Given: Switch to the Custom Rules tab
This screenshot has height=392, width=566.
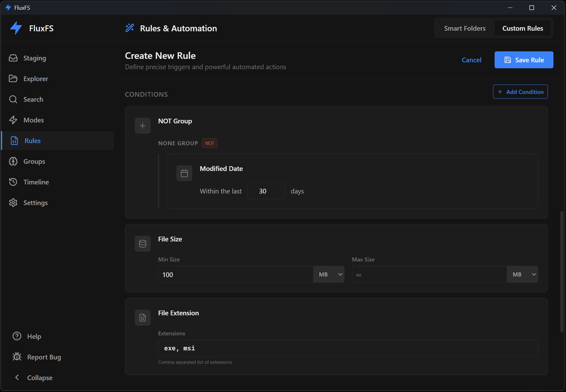Looking at the screenshot, I should [522, 28].
